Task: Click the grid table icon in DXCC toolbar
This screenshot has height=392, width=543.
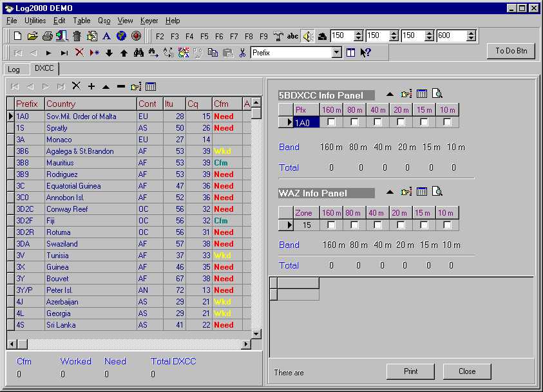Action: [151, 86]
